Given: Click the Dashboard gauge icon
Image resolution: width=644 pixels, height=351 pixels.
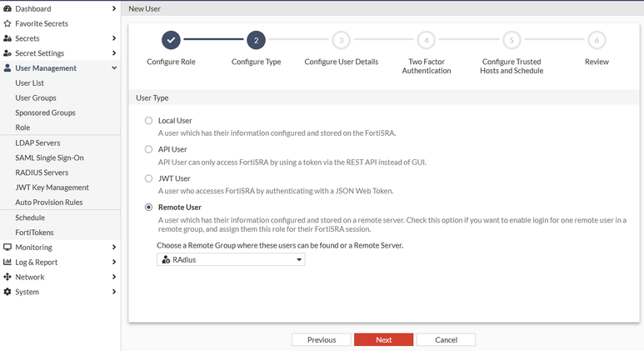Looking at the screenshot, I should [x=7, y=8].
